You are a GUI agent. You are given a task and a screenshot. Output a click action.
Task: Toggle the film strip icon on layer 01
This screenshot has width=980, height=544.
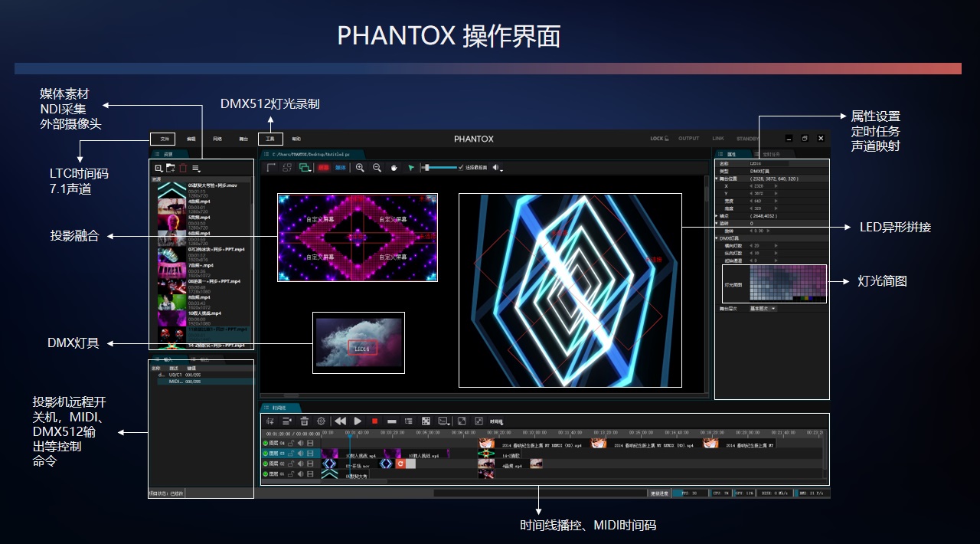coord(310,474)
